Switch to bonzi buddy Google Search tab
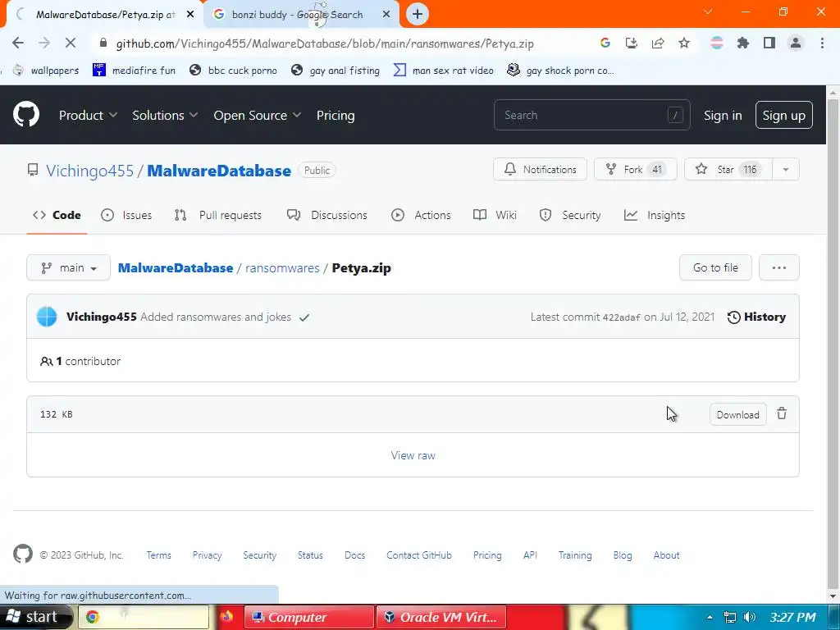 pos(297,15)
